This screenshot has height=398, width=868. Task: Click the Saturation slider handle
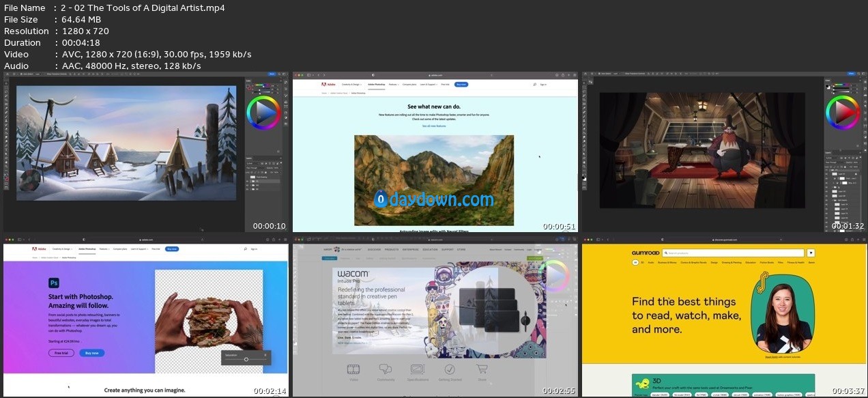(x=246, y=359)
